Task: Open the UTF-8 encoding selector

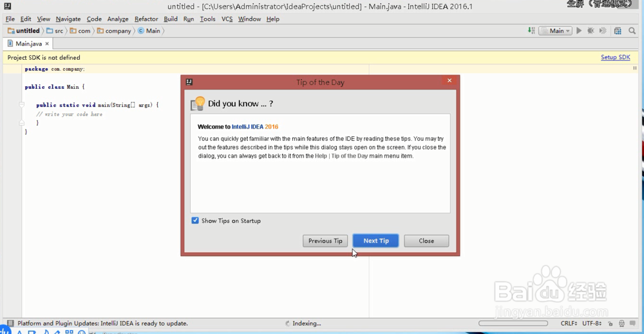Action: point(592,323)
